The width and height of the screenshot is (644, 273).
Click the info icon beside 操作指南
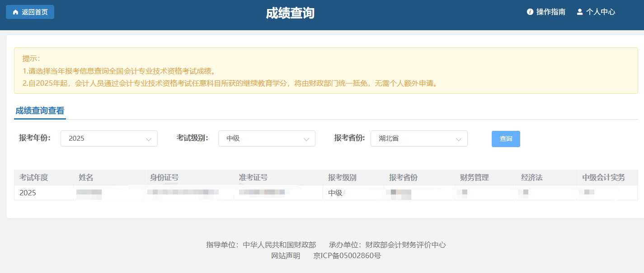(530, 12)
